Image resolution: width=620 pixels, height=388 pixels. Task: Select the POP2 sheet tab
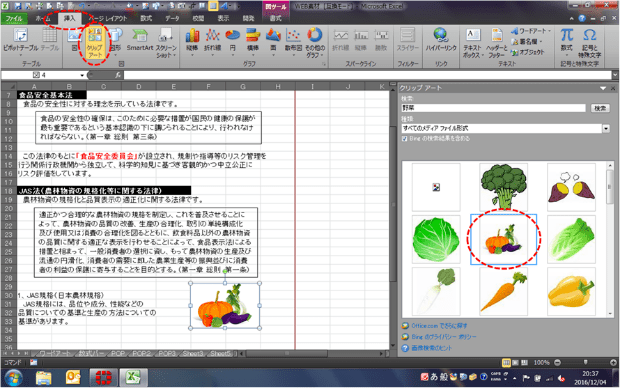(141, 353)
